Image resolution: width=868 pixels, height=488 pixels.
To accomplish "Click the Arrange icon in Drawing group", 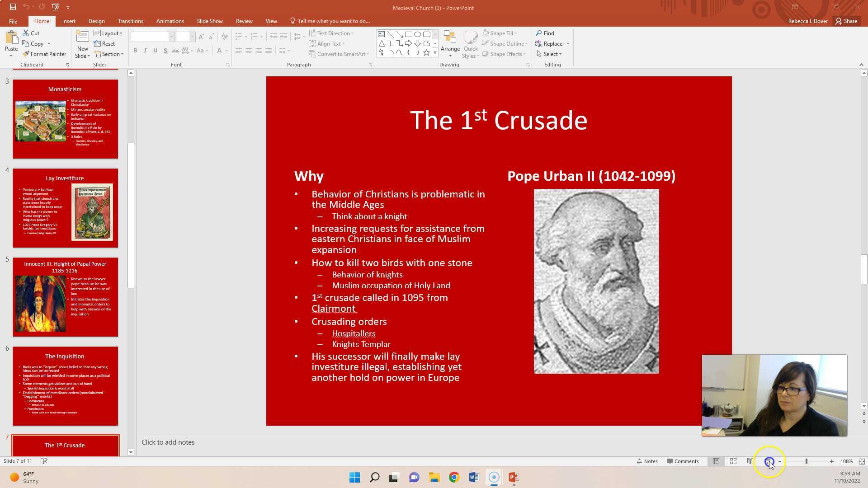I will pos(450,44).
